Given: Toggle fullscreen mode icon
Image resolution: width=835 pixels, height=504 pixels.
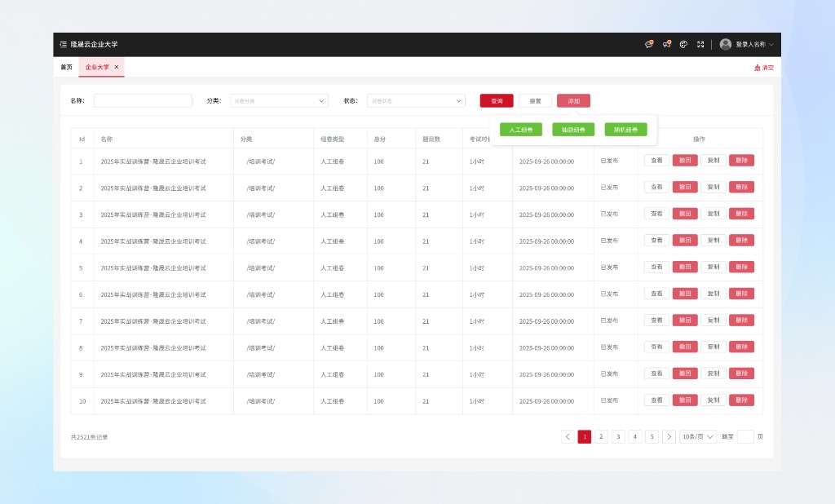Looking at the screenshot, I should tap(700, 44).
